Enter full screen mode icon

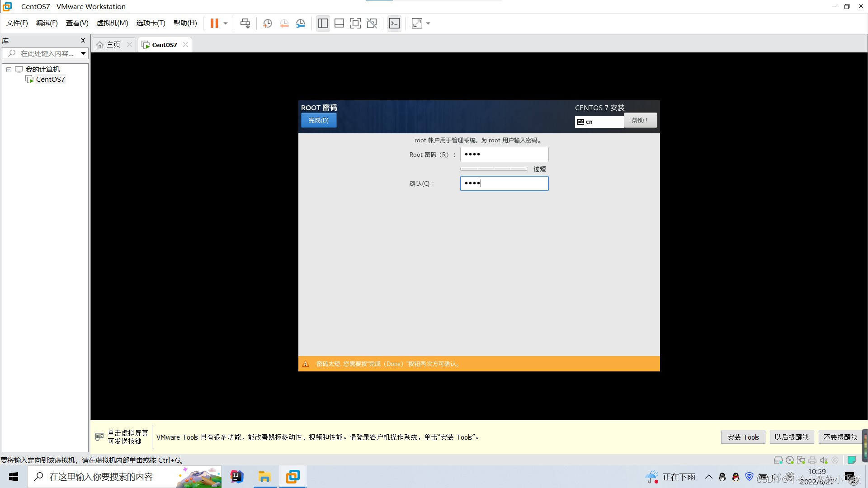click(355, 23)
